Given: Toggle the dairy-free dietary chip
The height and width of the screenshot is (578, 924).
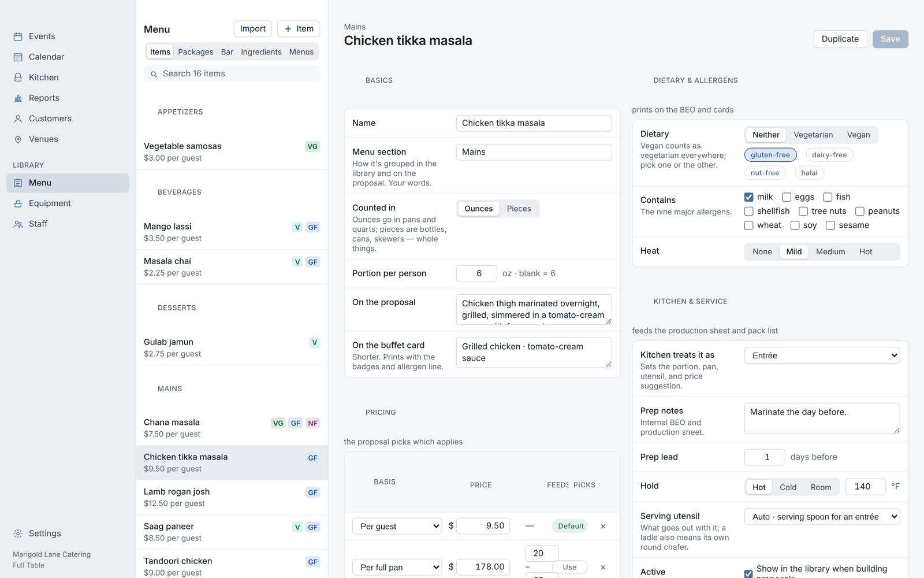Looking at the screenshot, I should tap(829, 155).
